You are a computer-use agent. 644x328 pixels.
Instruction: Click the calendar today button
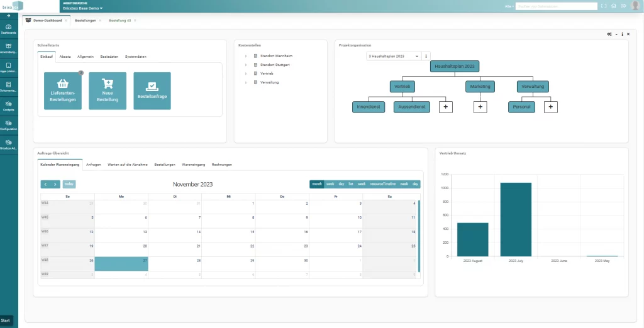click(x=69, y=184)
